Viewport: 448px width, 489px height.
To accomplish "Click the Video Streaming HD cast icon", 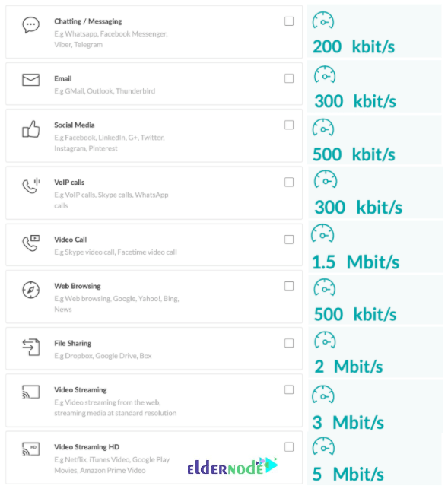I will click(30, 449).
